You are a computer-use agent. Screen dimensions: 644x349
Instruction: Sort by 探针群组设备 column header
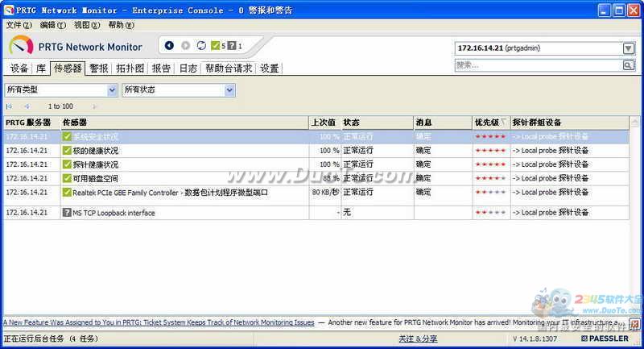click(570, 123)
